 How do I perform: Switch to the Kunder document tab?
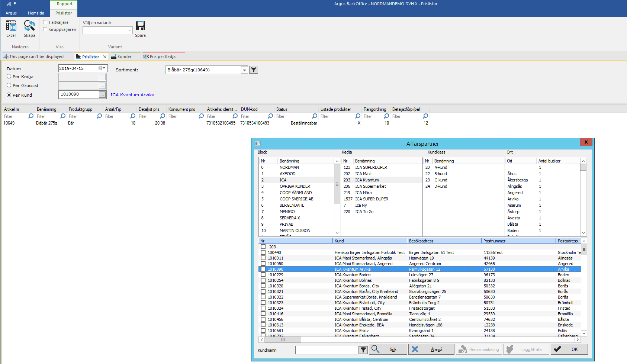click(124, 57)
